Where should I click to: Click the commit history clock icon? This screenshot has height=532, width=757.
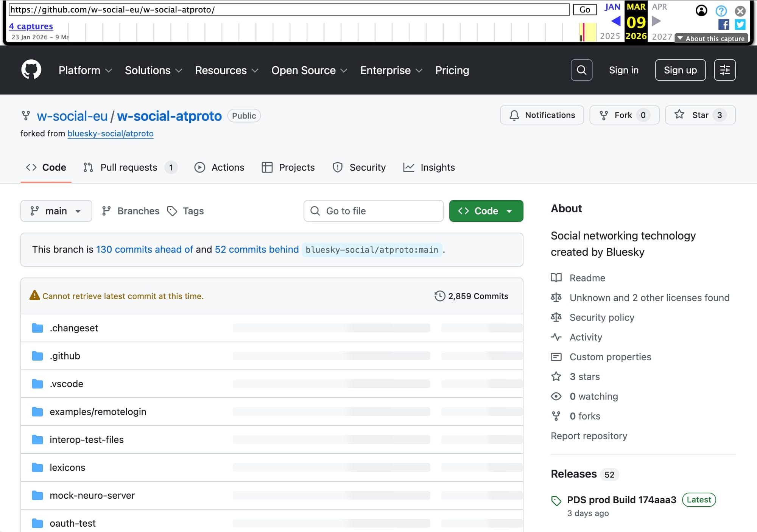click(439, 296)
